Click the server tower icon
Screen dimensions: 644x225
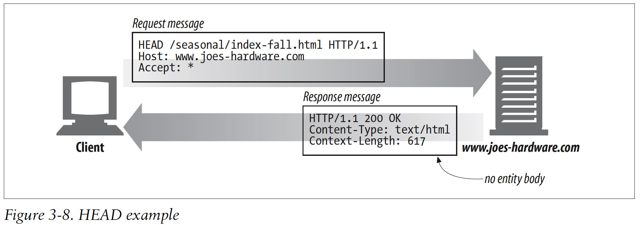click(519, 96)
